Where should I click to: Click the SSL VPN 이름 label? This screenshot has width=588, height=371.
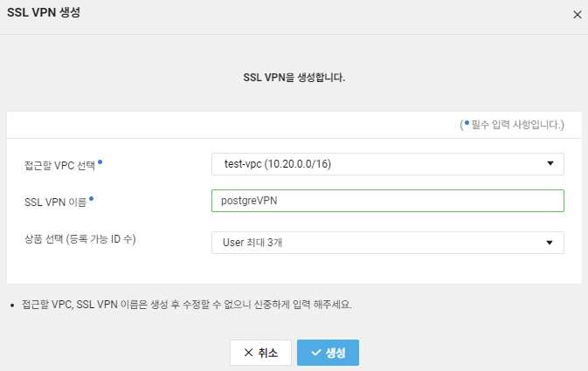pos(56,203)
